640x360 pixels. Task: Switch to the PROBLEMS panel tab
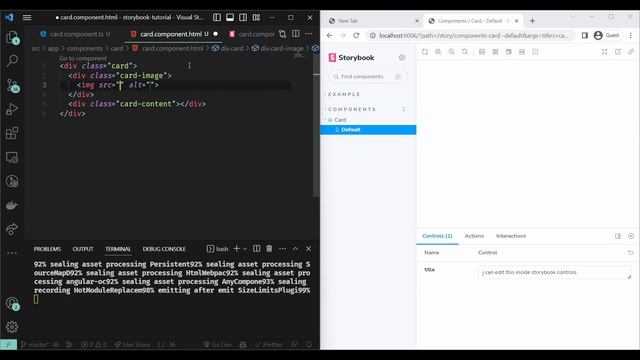(x=47, y=249)
